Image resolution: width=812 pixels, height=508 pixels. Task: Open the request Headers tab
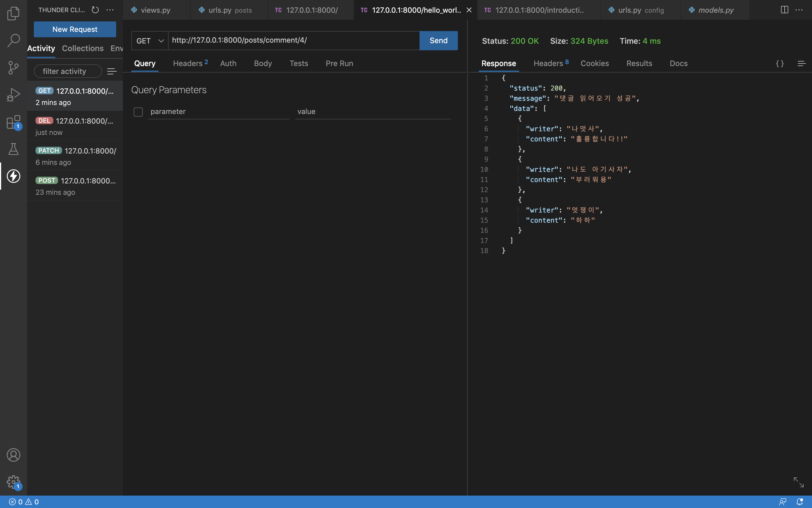[190, 63]
